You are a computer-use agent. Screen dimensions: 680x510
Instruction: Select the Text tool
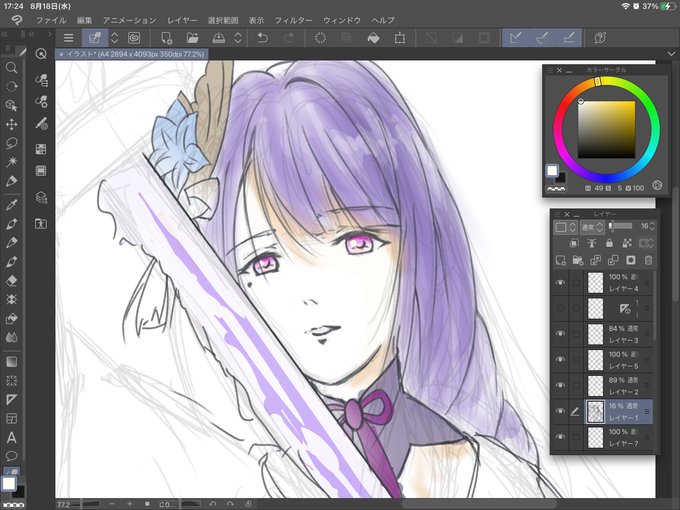point(11,438)
